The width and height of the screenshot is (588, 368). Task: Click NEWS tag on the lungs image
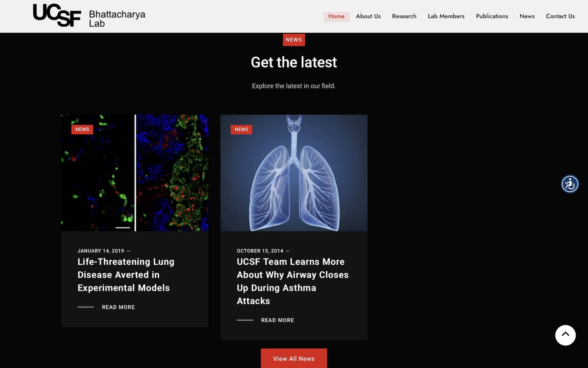coord(241,129)
